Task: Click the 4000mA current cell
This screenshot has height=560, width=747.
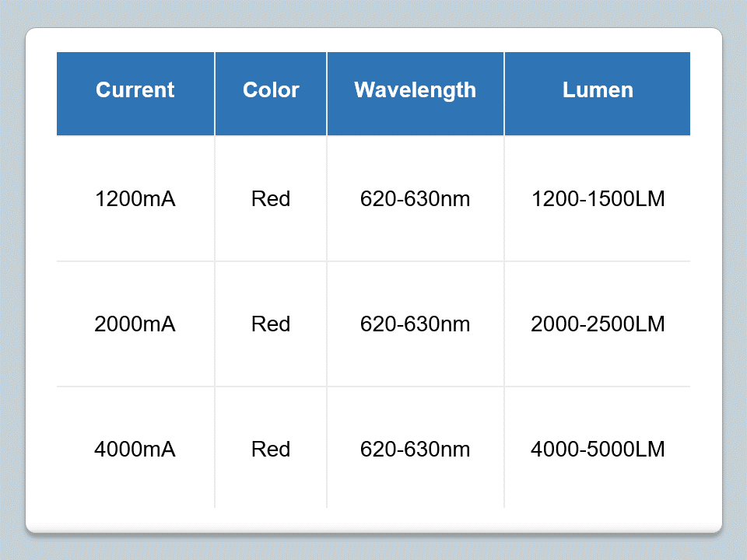Action: click(x=135, y=450)
